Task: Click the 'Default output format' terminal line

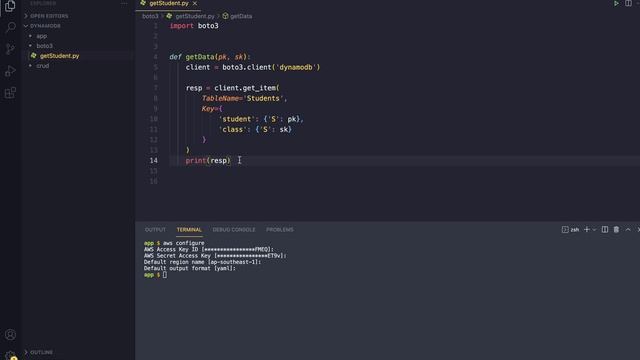Action: tap(189, 269)
